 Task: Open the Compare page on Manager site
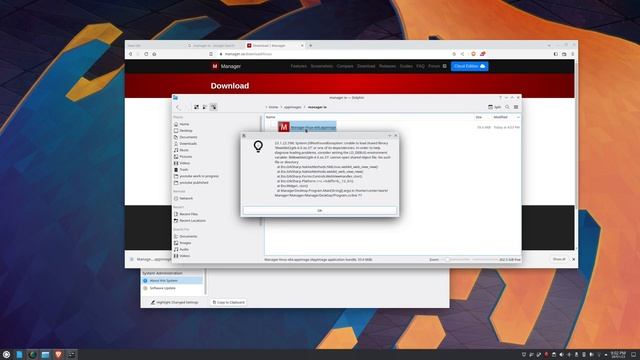[x=345, y=66]
